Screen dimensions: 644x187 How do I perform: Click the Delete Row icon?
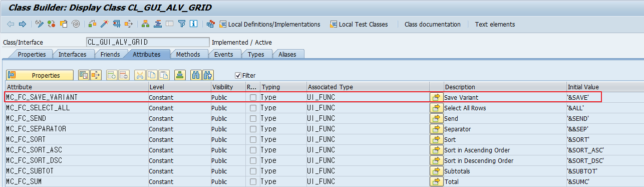point(124,75)
